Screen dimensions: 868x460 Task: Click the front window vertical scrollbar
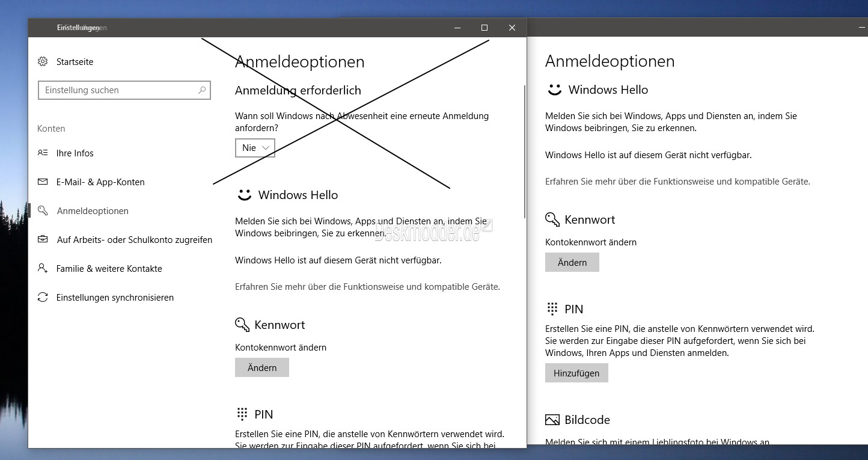(525, 150)
